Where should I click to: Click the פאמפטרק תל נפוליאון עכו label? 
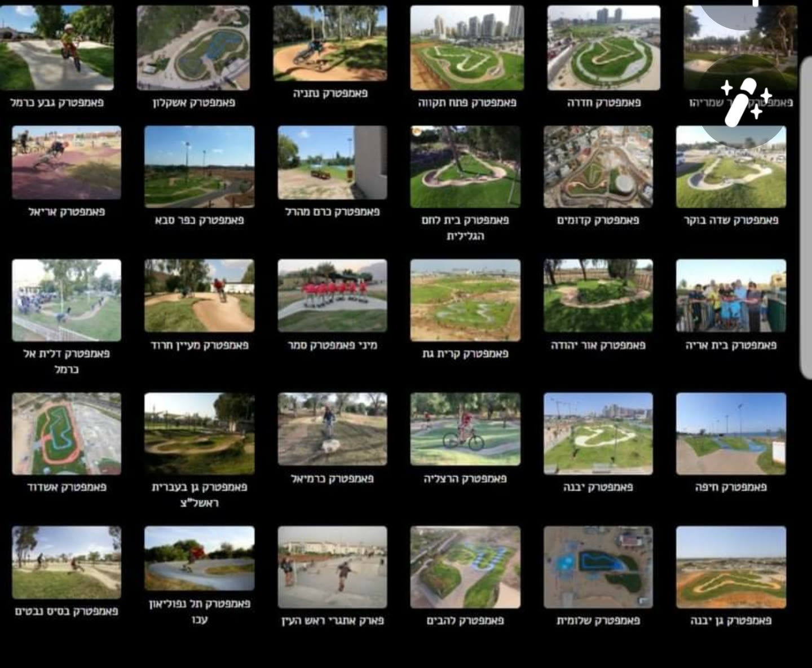200,612
